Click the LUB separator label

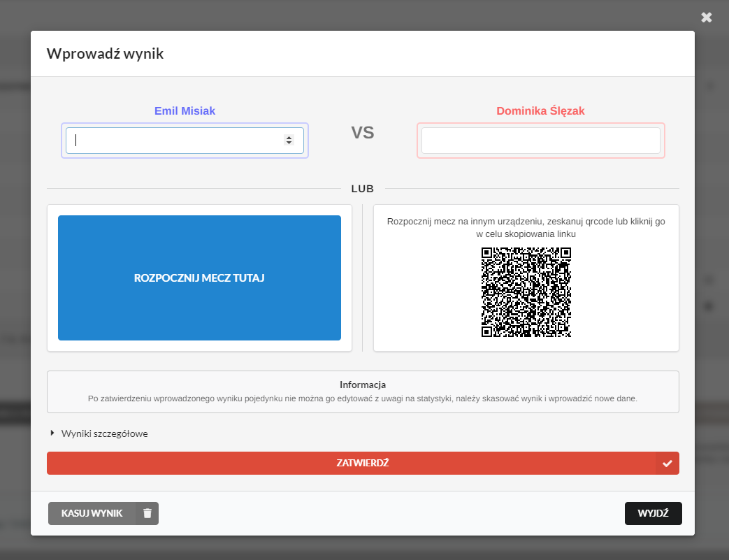tap(363, 189)
